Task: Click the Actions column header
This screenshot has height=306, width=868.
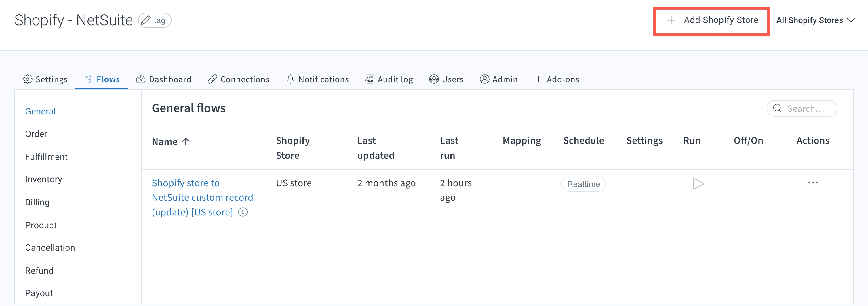Action: (x=812, y=140)
